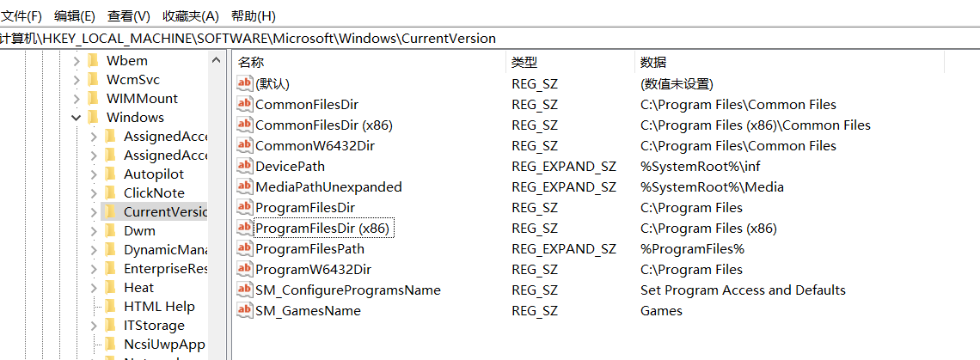Click the string icon beside CommonFilesDir
This screenshot has width=980, height=360.
point(245,104)
